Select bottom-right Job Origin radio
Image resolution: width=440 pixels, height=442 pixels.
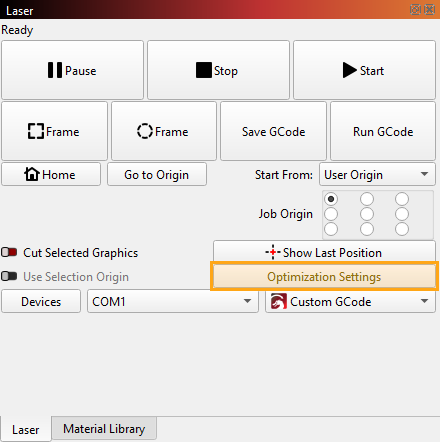coord(402,229)
